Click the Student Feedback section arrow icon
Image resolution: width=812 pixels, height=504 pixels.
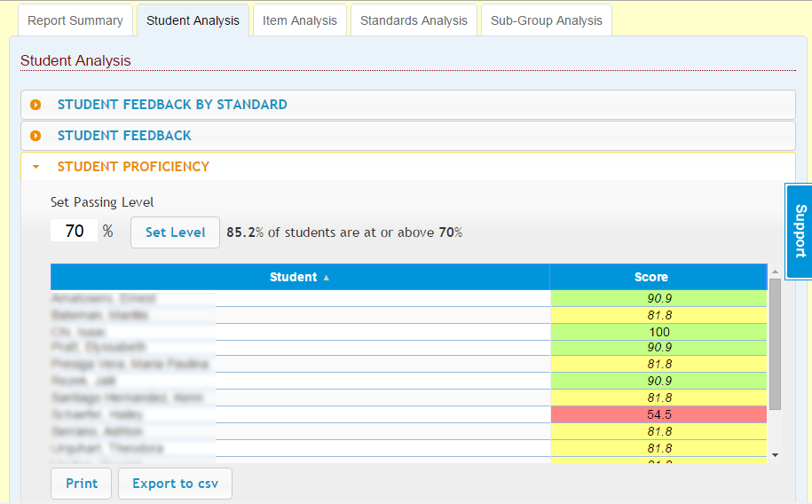35,136
